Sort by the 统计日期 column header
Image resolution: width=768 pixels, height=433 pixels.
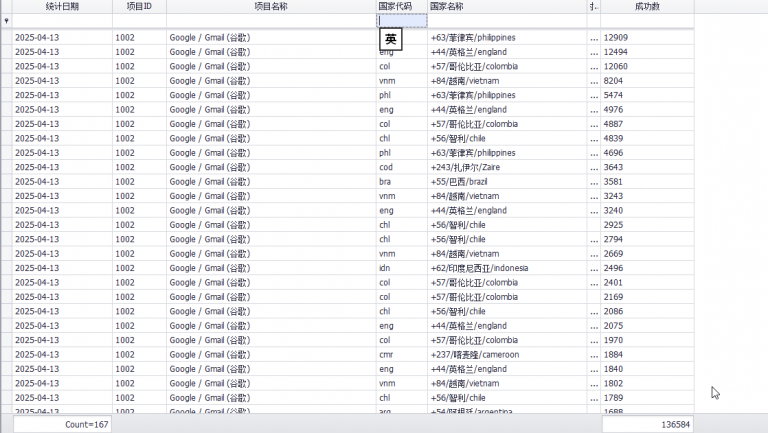pyautogui.click(x=62, y=6)
